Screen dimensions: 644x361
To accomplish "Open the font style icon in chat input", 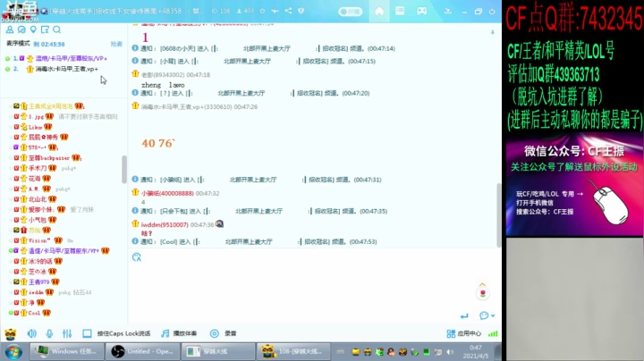I will pyautogui.click(x=137, y=257).
